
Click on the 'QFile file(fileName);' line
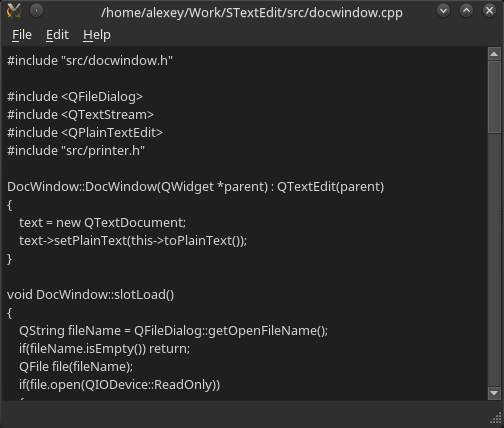coord(76,367)
